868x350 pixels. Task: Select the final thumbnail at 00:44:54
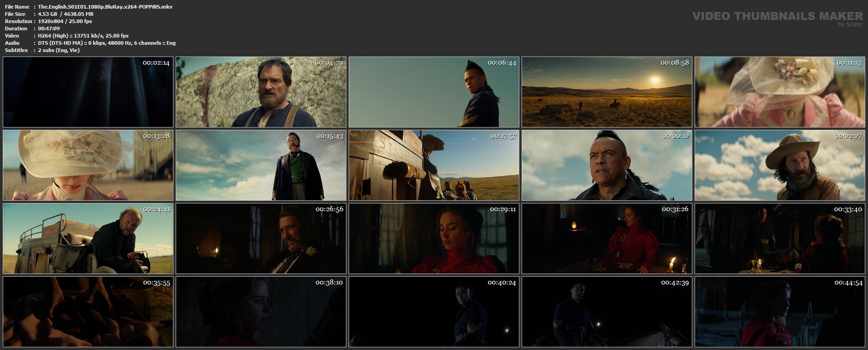(x=780, y=312)
